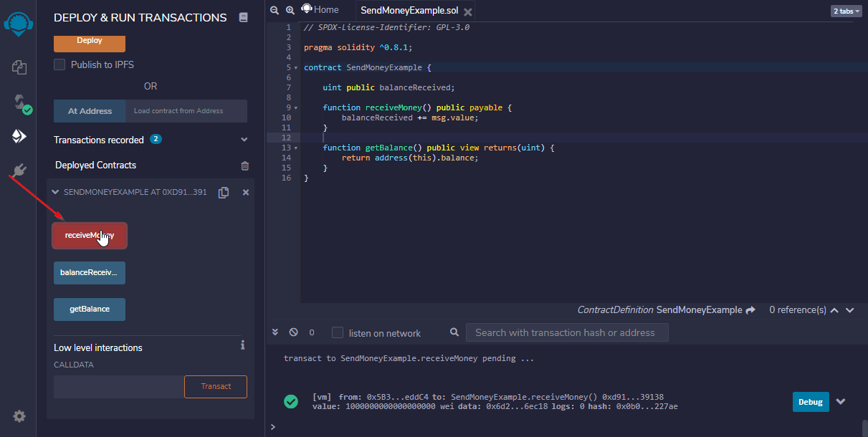Image resolution: width=868 pixels, height=437 pixels.
Task: Expand the Transactions recorded section
Action: tap(244, 140)
